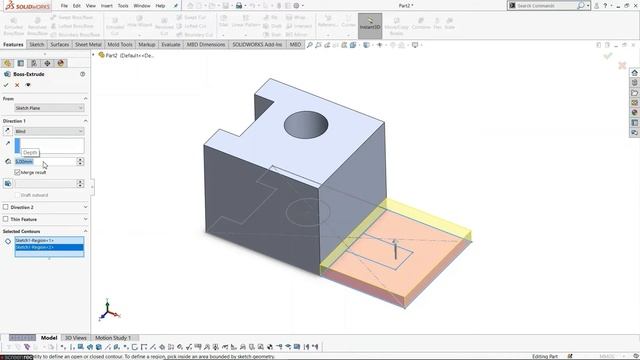The image size is (640, 360).
Task: Select the Model bottom tab
Action: [x=49, y=338]
